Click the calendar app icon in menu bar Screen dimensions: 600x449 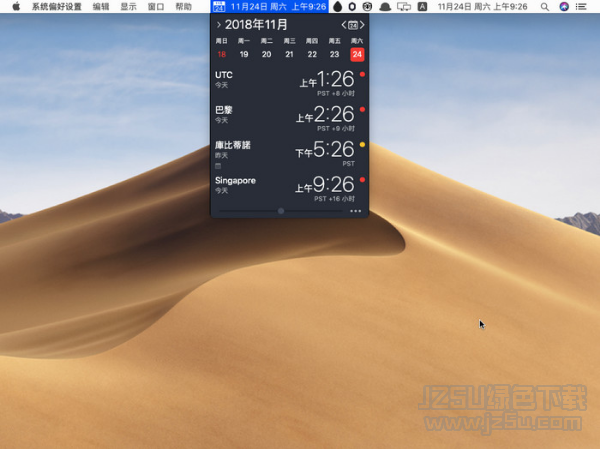pos(219,7)
